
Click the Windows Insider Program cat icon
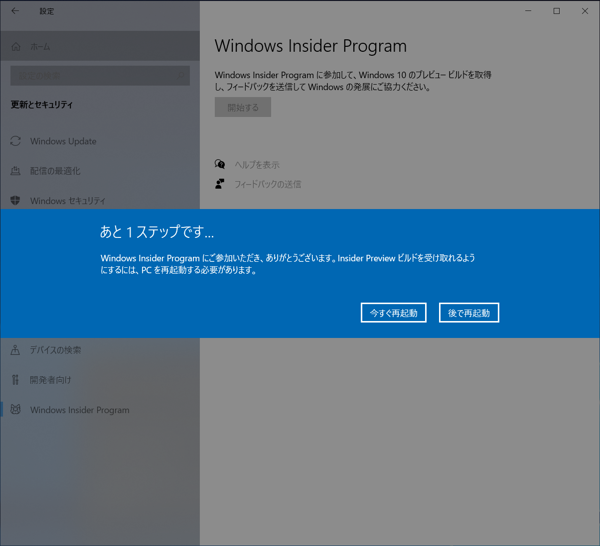(x=15, y=409)
